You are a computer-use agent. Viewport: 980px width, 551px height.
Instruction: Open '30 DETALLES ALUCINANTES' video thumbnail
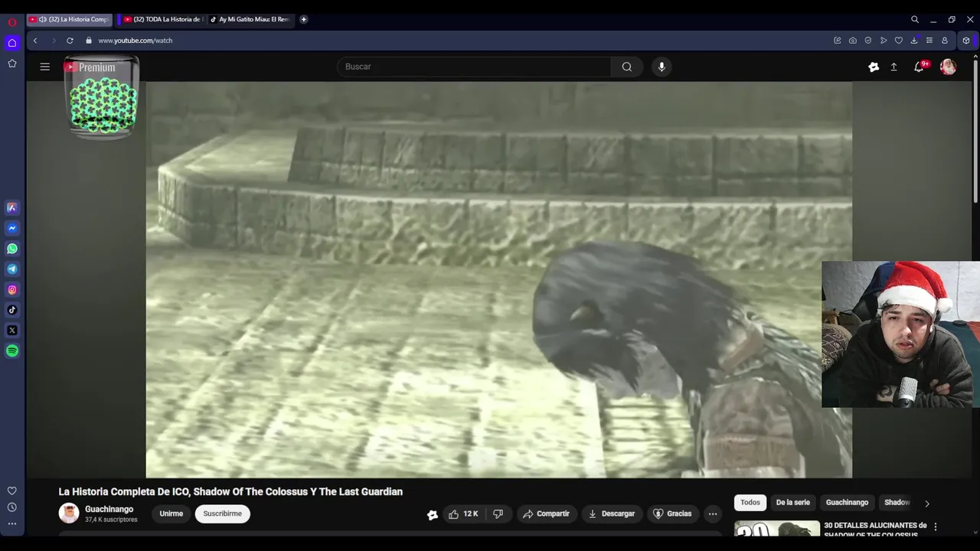777,529
